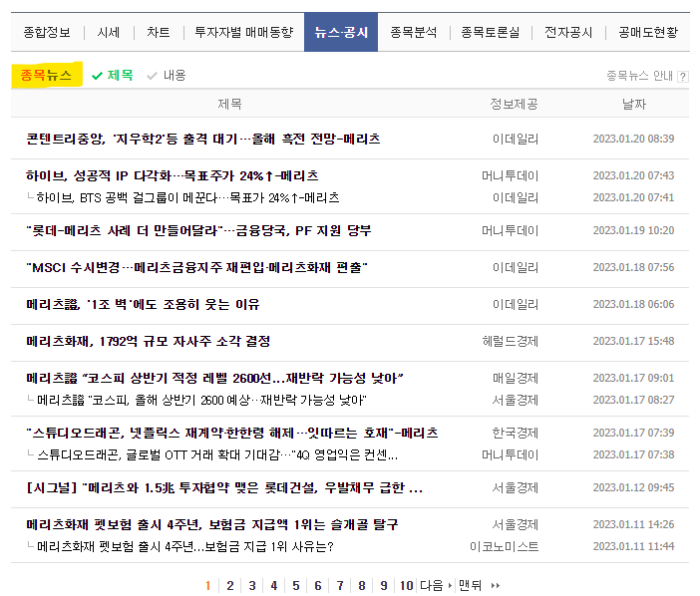Enable the 제목 search checkbox

(113, 75)
